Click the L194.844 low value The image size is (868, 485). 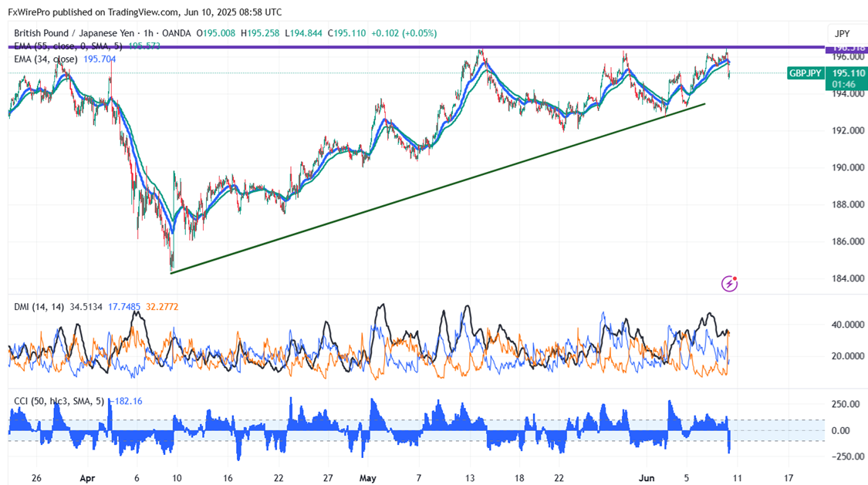click(303, 33)
